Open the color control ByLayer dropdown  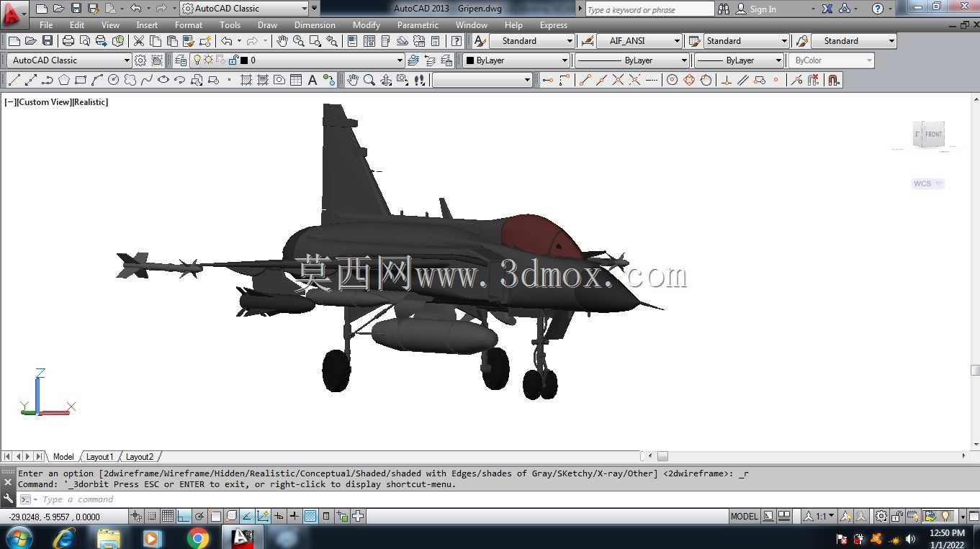[x=516, y=60]
